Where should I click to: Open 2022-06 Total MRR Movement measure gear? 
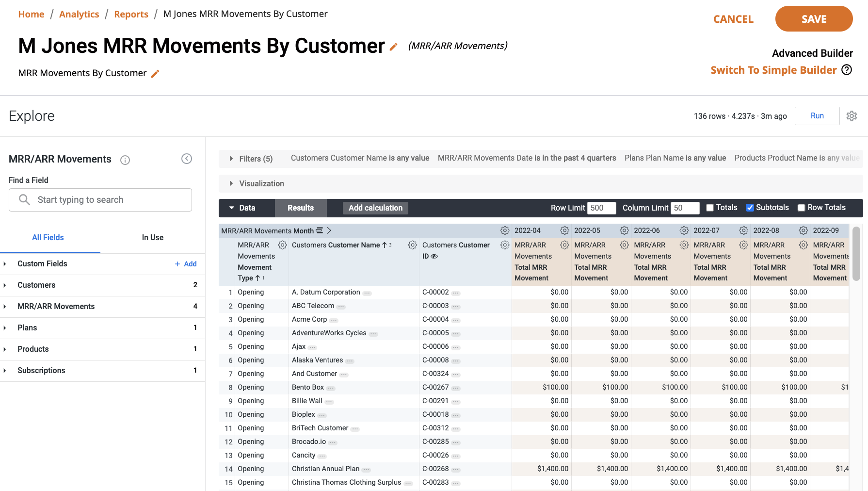pos(684,245)
